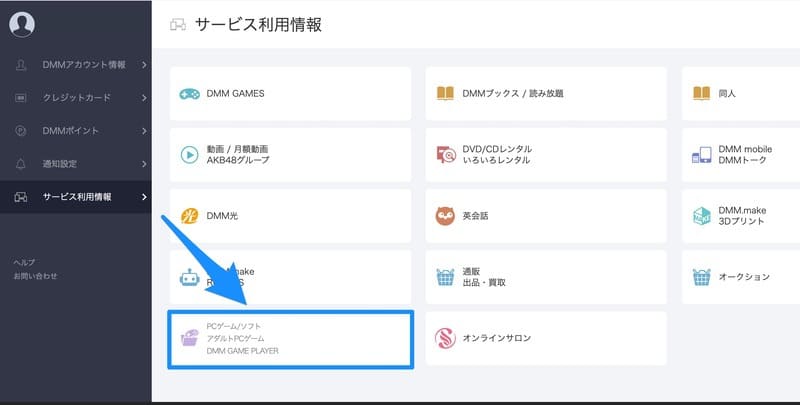800x405 pixels.
Task: Expand the DMMポイント chevron arrow
Action: click(144, 131)
